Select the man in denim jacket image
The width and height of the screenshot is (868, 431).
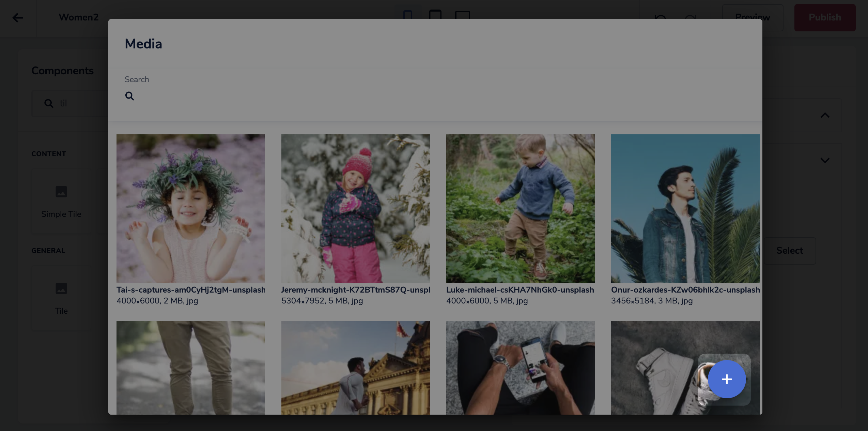pyautogui.click(x=685, y=208)
